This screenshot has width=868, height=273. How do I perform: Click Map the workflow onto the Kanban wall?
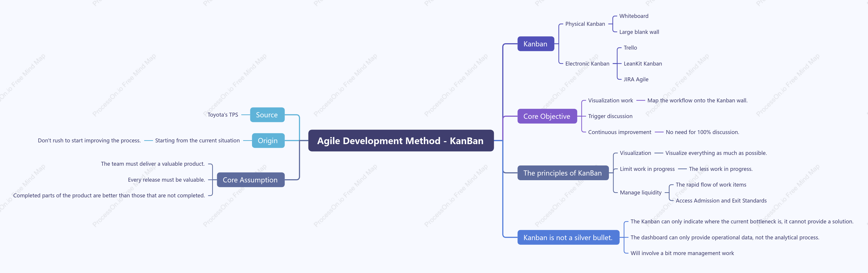(x=697, y=100)
